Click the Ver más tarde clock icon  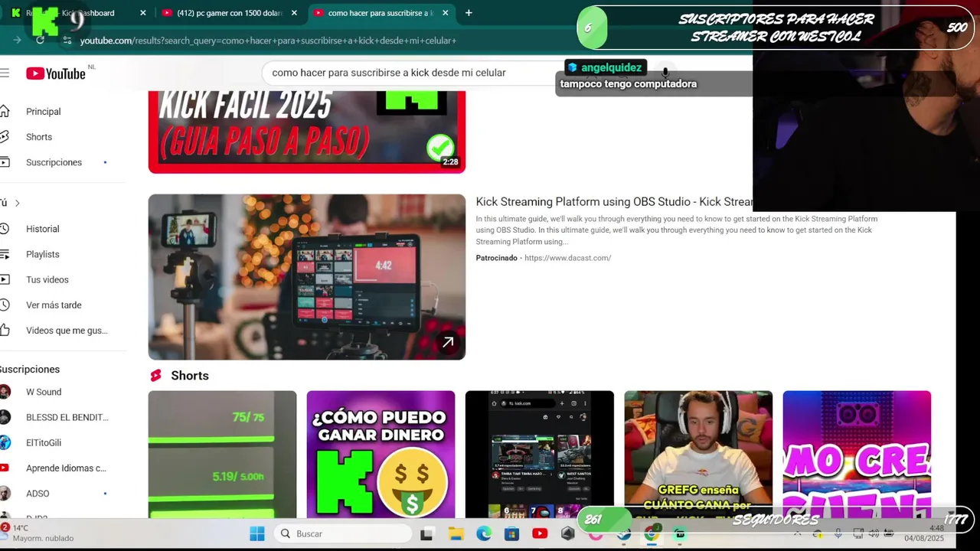coord(5,305)
